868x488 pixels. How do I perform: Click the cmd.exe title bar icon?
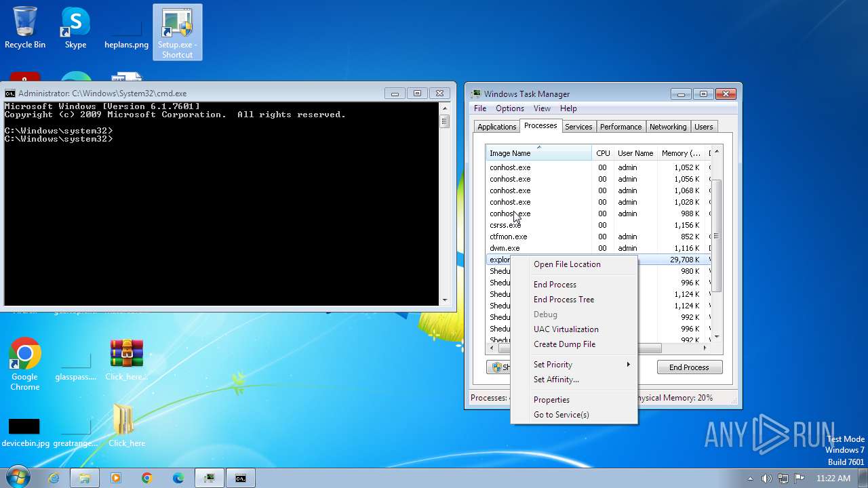[10, 94]
